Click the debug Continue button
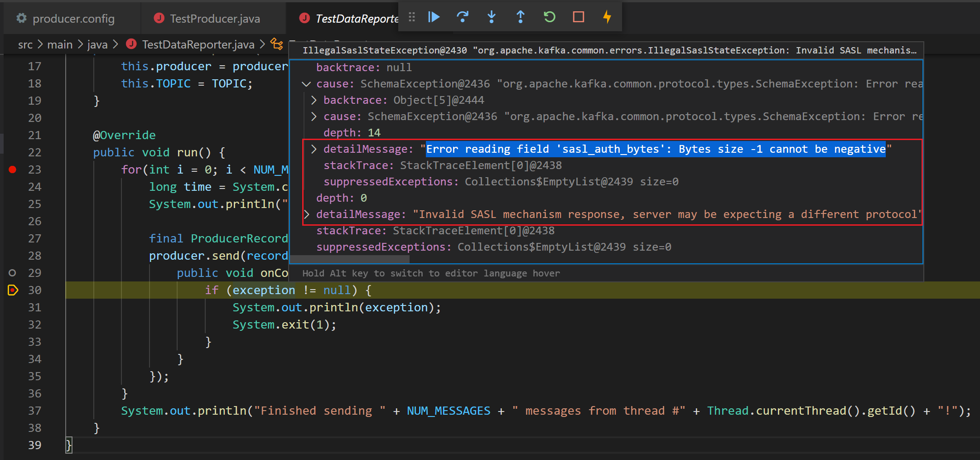This screenshot has width=980, height=460. 434,17
